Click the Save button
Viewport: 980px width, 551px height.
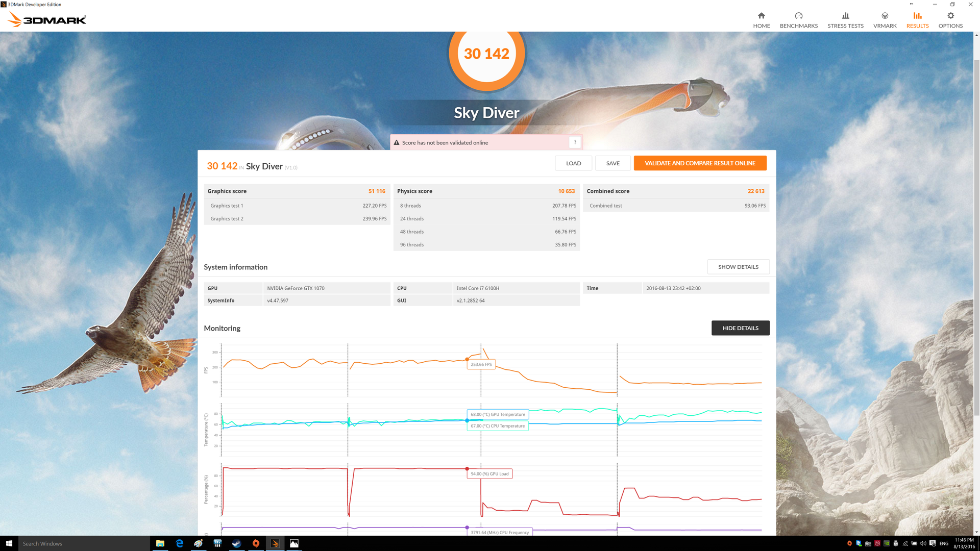(x=612, y=163)
